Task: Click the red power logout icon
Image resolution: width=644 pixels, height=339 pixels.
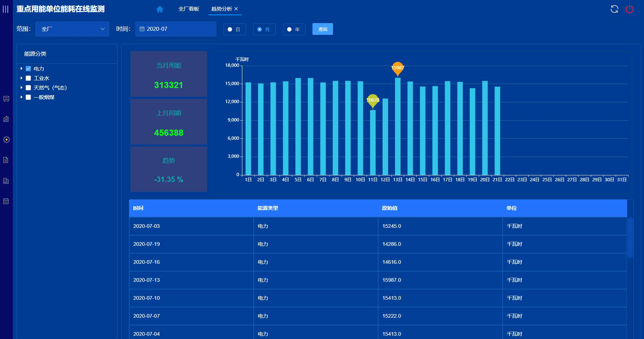Action: [629, 9]
